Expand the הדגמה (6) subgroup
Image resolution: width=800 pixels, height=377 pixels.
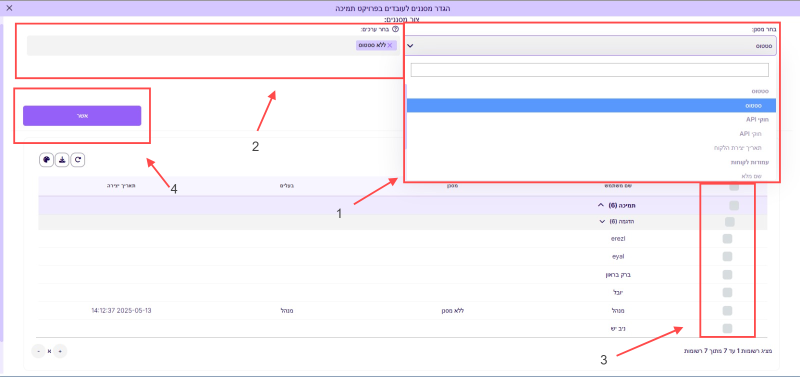602,222
